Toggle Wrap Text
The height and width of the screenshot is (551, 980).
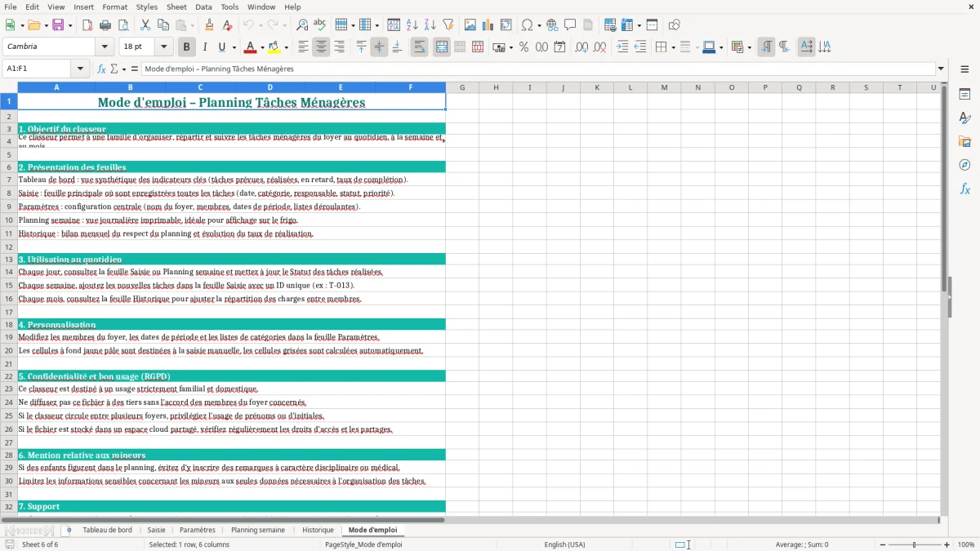419,47
